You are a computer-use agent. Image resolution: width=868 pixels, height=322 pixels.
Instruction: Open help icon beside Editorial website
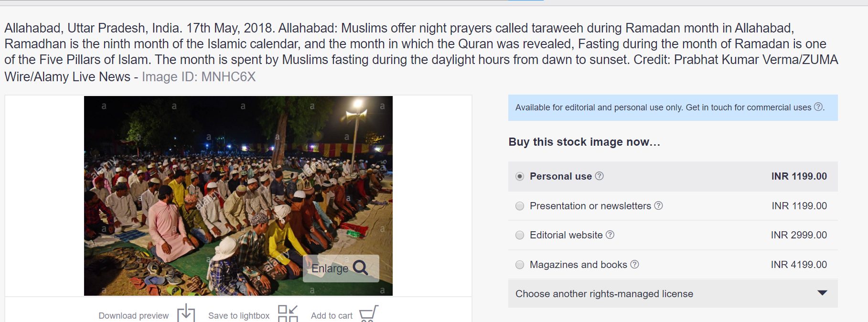click(x=610, y=235)
